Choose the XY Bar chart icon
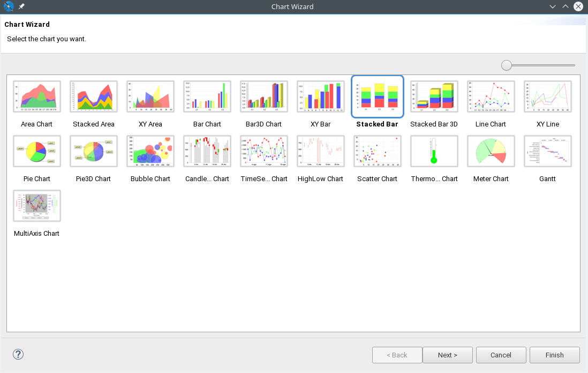 click(x=321, y=96)
